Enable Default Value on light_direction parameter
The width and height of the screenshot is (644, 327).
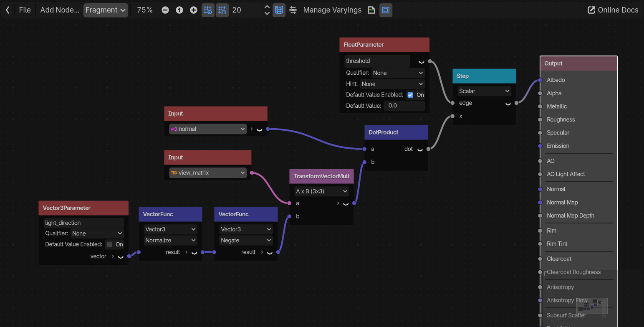pyautogui.click(x=109, y=244)
